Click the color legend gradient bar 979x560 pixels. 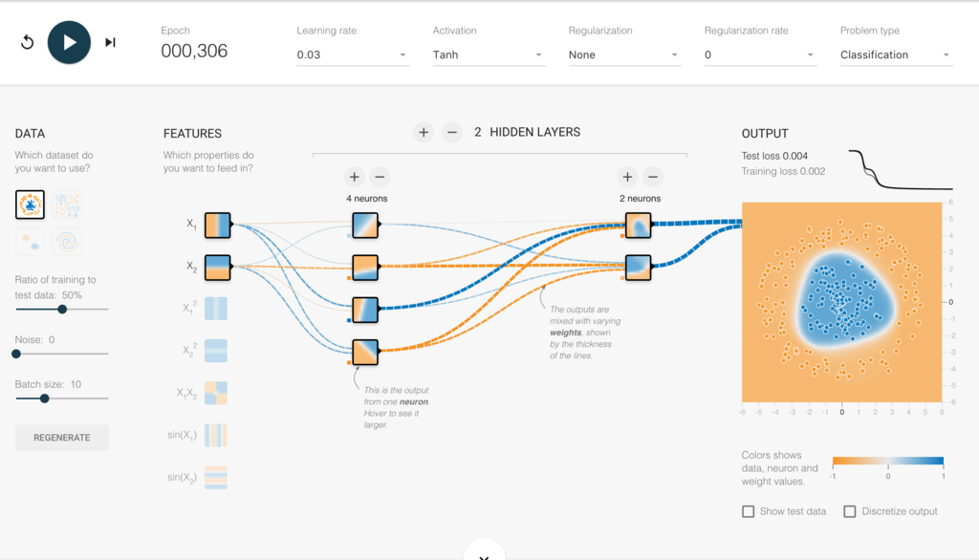888,462
